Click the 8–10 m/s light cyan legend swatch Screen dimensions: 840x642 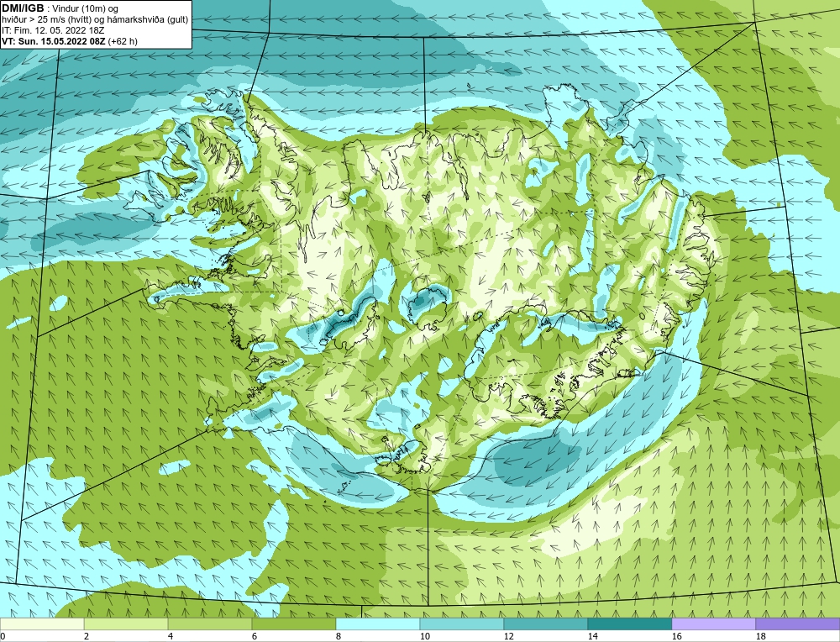click(x=378, y=624)
